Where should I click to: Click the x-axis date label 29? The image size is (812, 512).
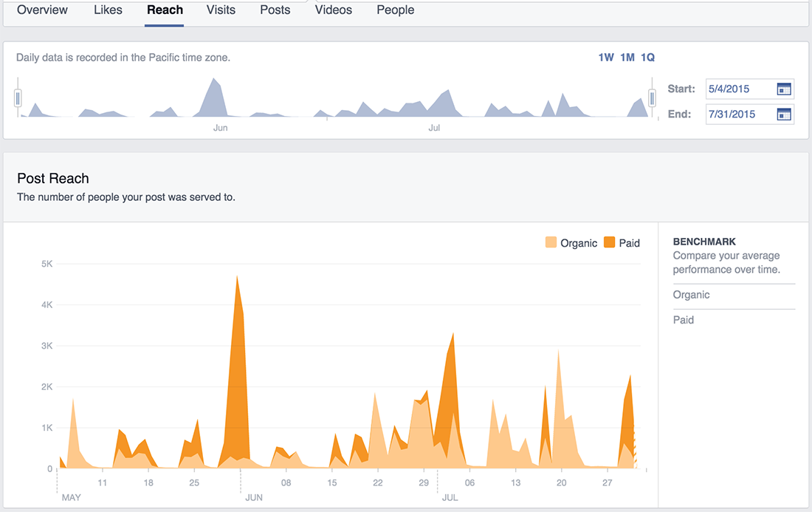pyautogui.click(x=424, y=482)
